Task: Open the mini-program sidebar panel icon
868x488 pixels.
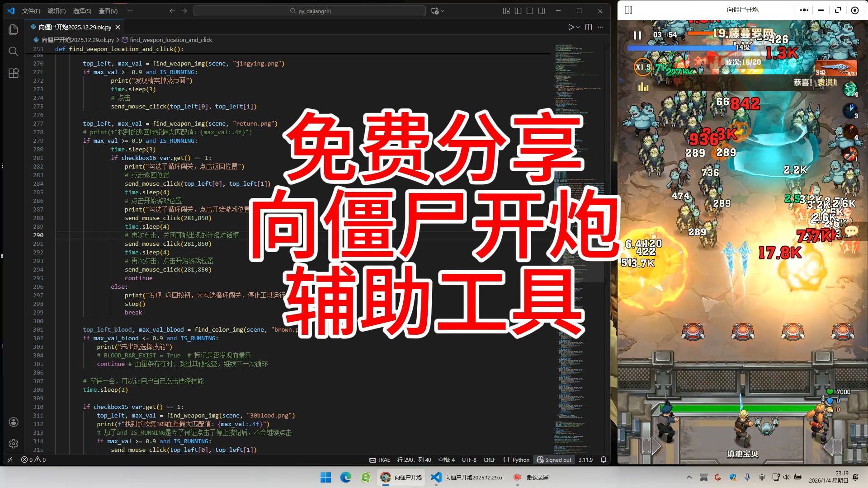Action: [x=628, y=10]
